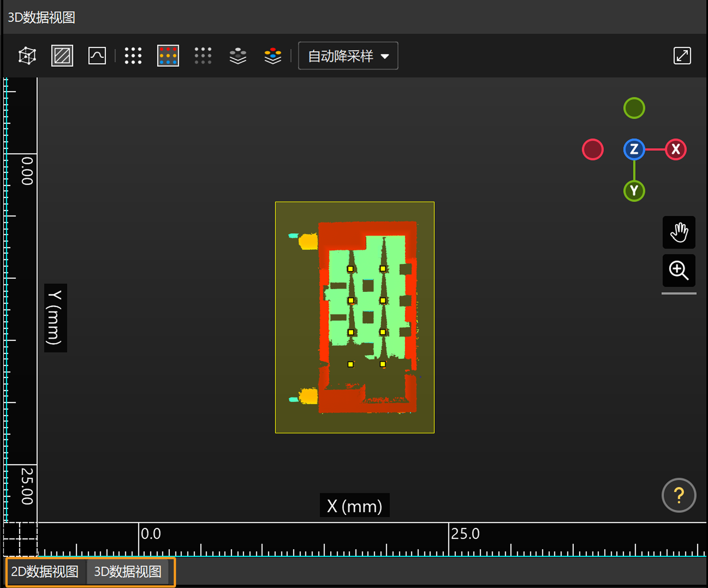Activate the pan hand tool
708x588 pixels.
pos(678,232)
